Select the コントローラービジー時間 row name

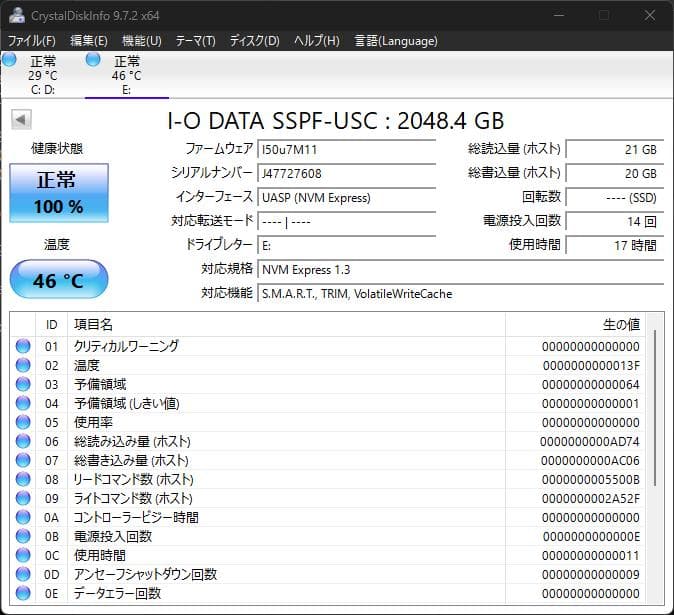pyautogui.click(x=136, y=517)
